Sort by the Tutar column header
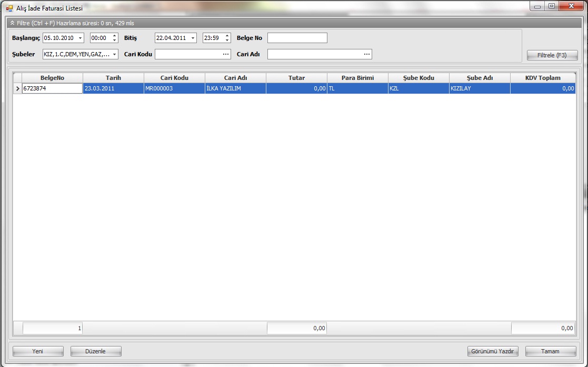Image resolution: width=588 pixels, height=367 pixels. point(296,78)
